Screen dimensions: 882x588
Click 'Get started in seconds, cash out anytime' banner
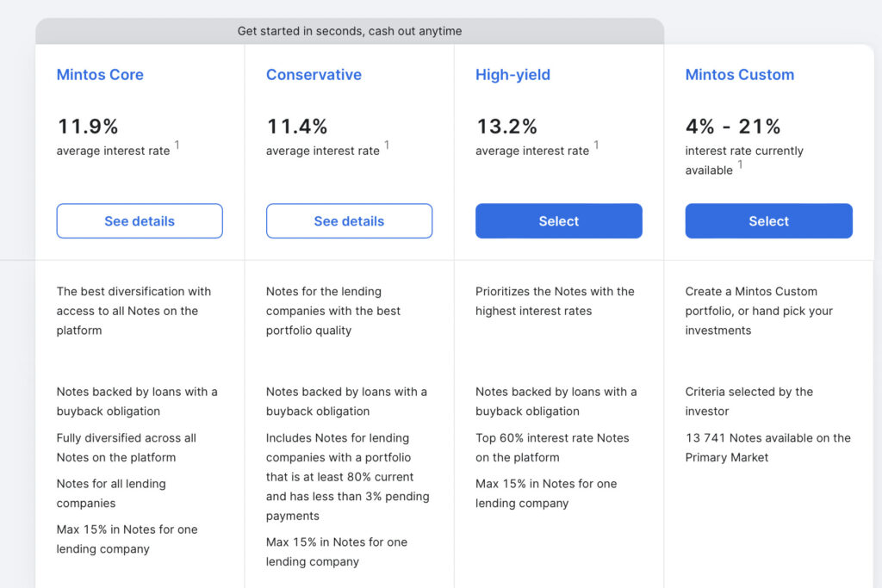tap(350, 32)
